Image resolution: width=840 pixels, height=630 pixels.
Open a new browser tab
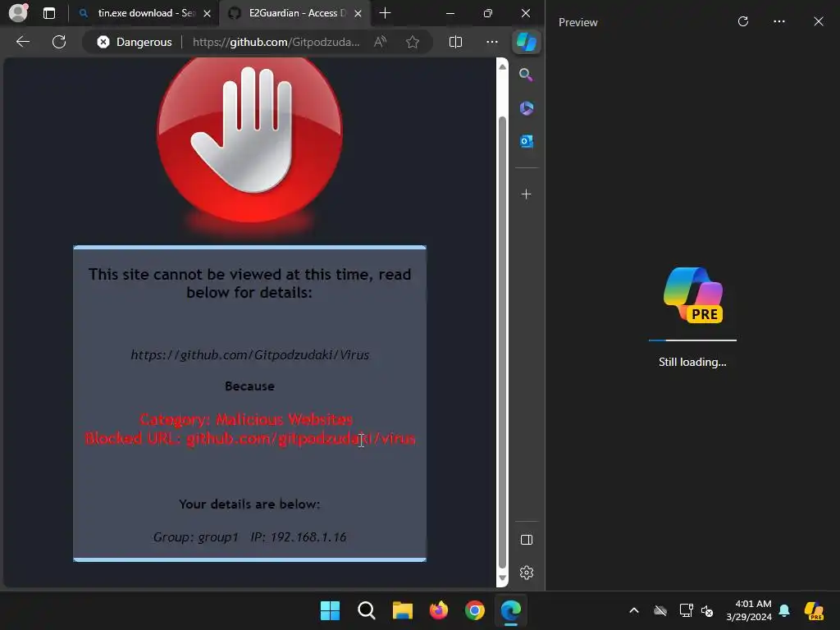coord(385,13)
